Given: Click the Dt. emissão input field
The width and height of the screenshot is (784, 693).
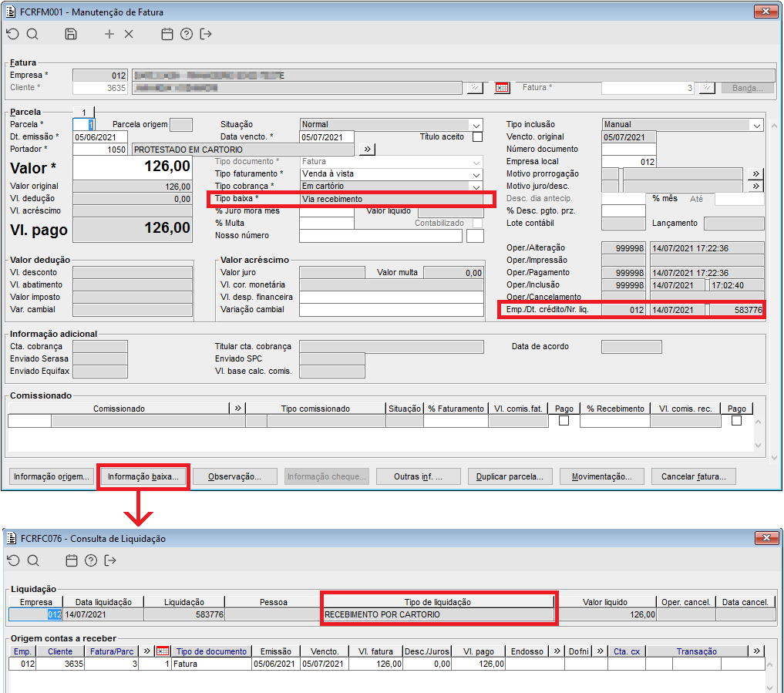Looking at the screenshot, I should click(x=100, y=137).
